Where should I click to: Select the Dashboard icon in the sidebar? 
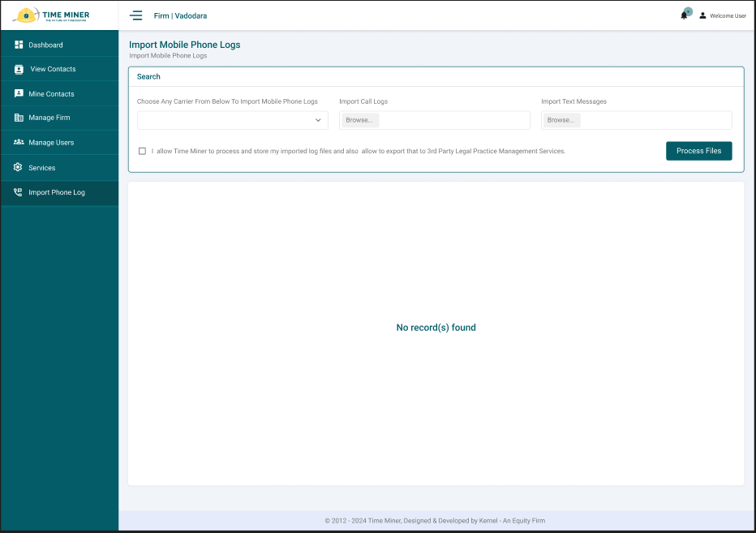(19, 44)
